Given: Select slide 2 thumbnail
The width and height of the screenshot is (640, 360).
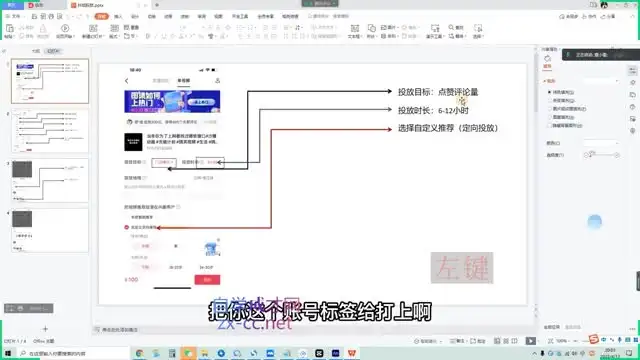Looking at the screenshot, I should tap(50, 131).
